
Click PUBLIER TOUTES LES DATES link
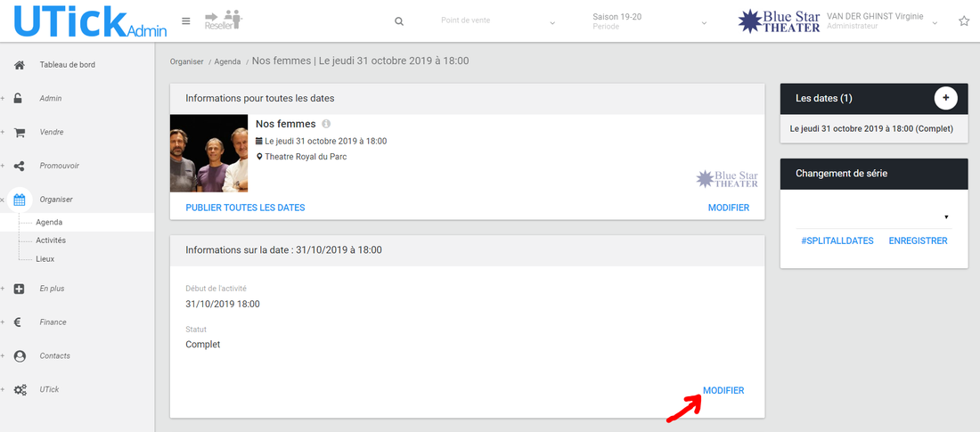pyautogui.click(x=245, y=208)
